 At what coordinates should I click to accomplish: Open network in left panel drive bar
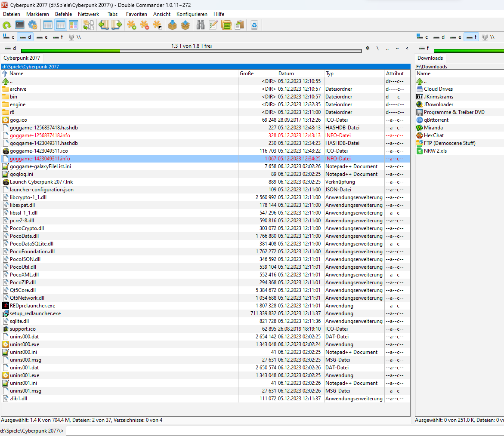pos(75,37)
